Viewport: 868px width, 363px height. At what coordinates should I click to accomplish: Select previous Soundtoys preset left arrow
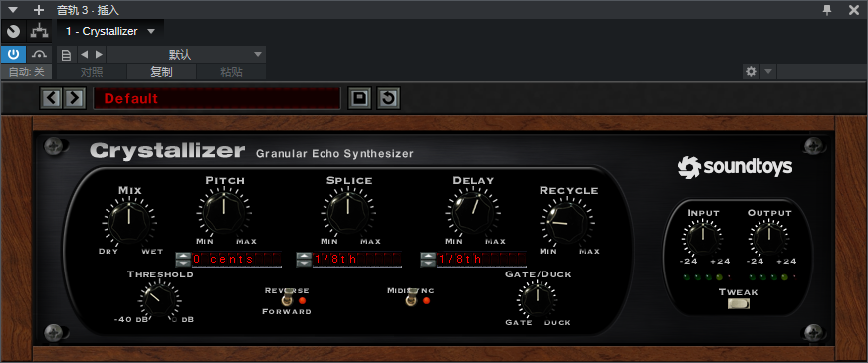click(x=51, y=98)
